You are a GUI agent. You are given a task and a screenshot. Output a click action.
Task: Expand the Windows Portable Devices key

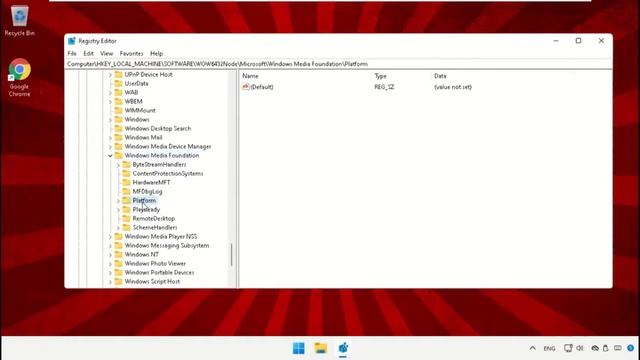110,272
